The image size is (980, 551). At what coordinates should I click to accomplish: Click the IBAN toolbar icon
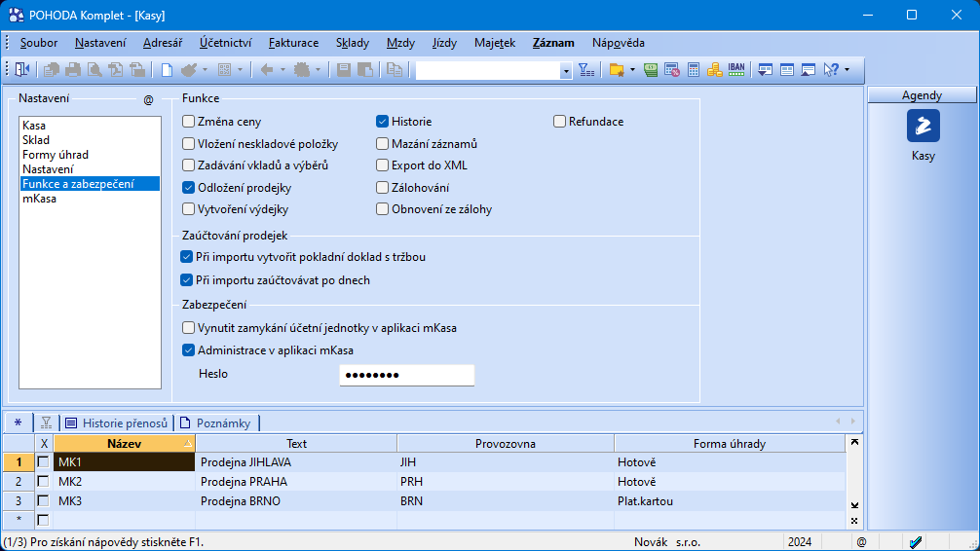pos(736,70)
